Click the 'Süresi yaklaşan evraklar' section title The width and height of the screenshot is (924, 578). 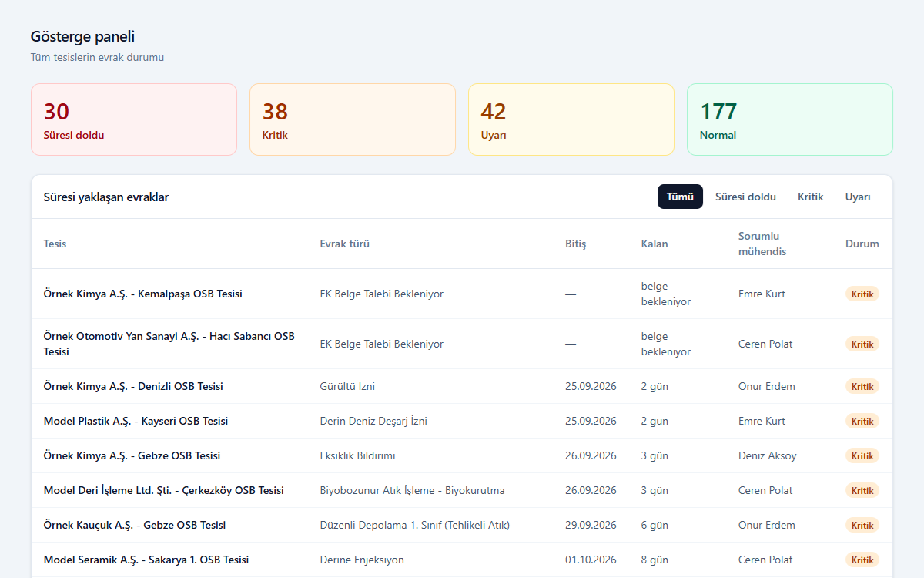tap(106, 197)
